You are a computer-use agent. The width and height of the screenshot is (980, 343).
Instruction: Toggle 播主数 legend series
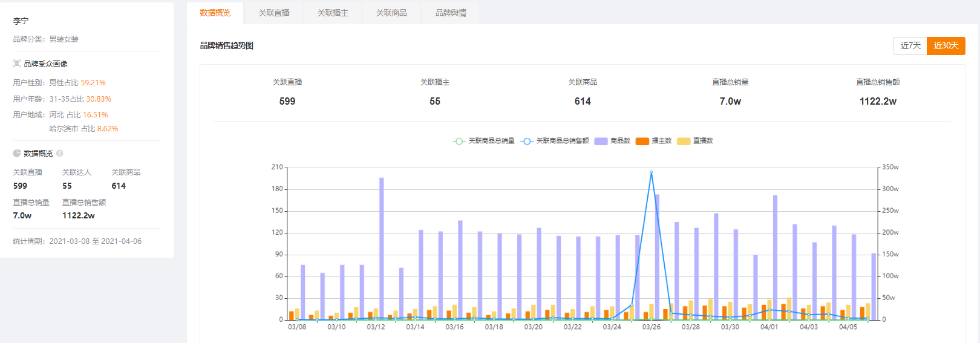(653, 141)
